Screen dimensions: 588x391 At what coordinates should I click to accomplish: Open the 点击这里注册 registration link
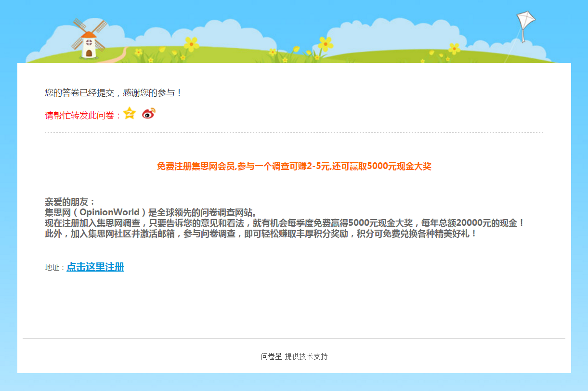pos(95,267)
